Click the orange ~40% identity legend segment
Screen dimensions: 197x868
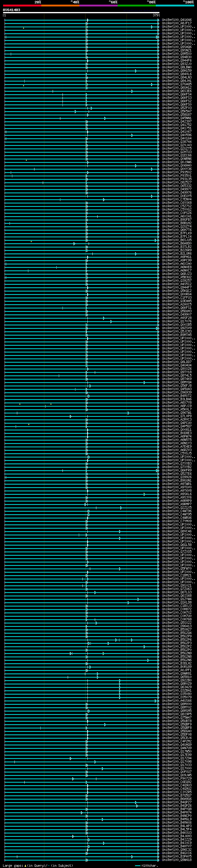[60, 6]
